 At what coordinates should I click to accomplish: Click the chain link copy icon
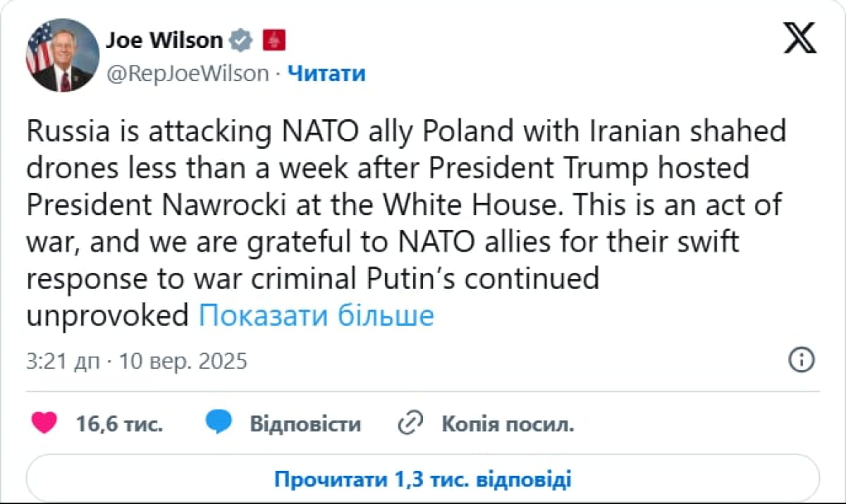[x=410, y=424]
